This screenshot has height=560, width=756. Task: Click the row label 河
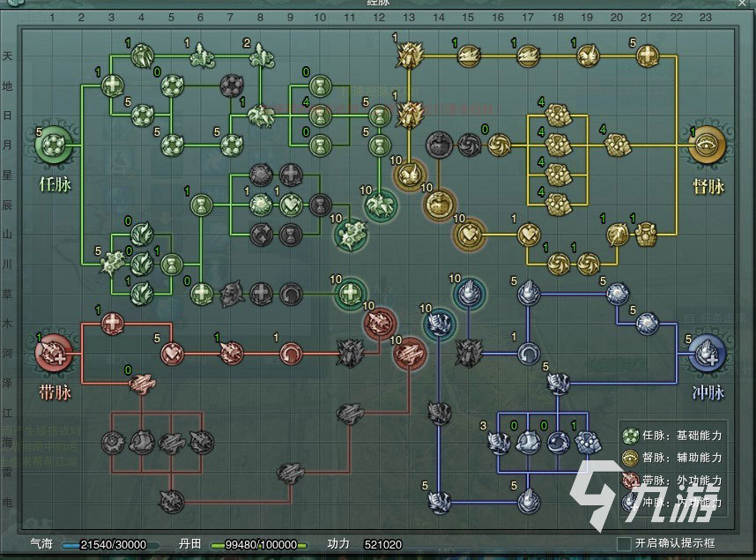(7, 354)
